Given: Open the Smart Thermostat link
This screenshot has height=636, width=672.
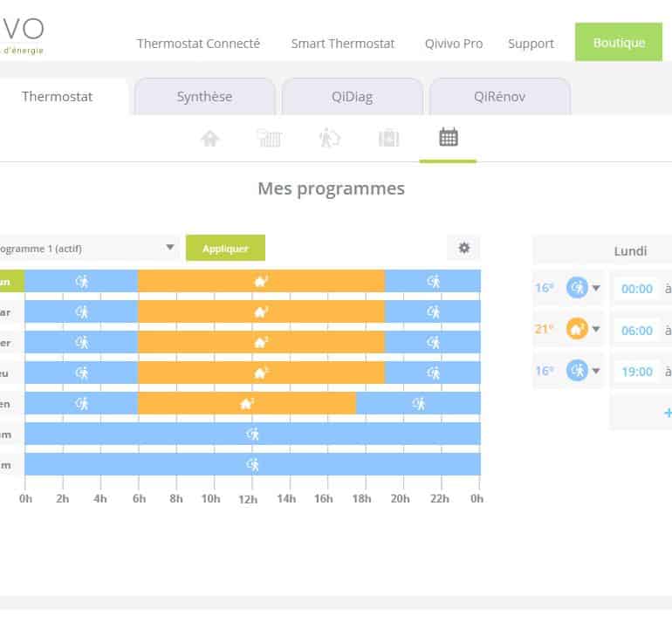Looking at the screenshot, I should [342, 44].
